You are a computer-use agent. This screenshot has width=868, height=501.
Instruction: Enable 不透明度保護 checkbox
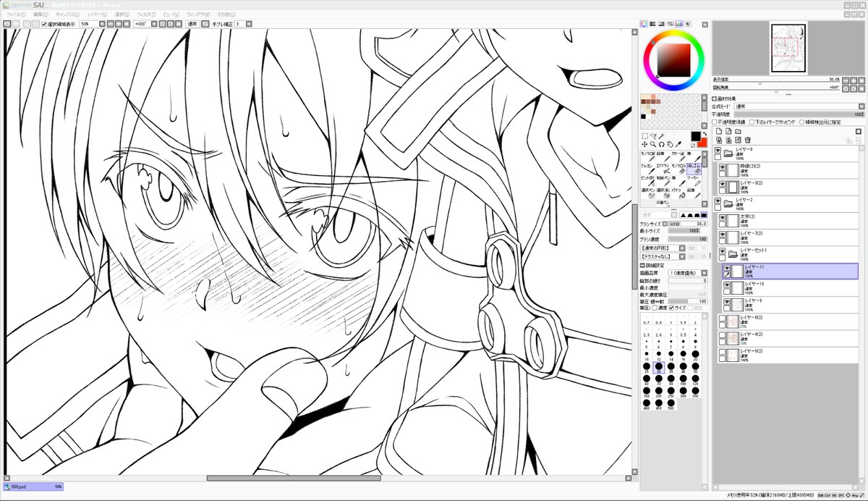(715, 122)
